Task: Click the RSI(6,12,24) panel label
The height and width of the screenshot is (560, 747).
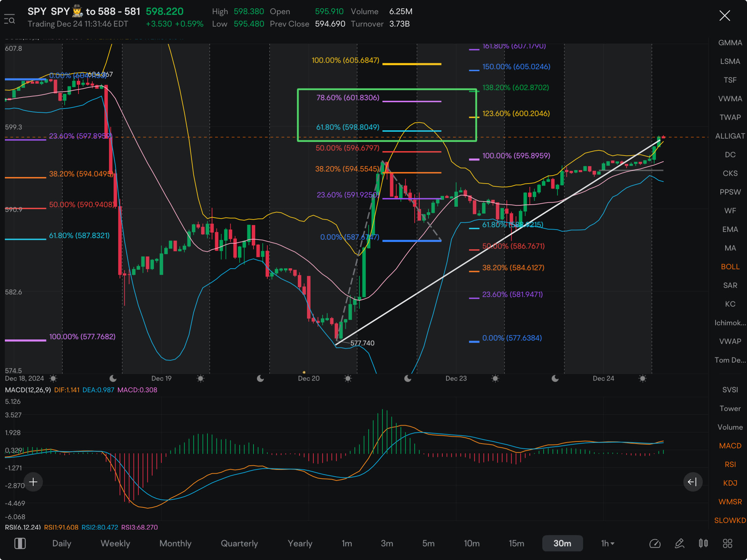Action: (23, 527)
